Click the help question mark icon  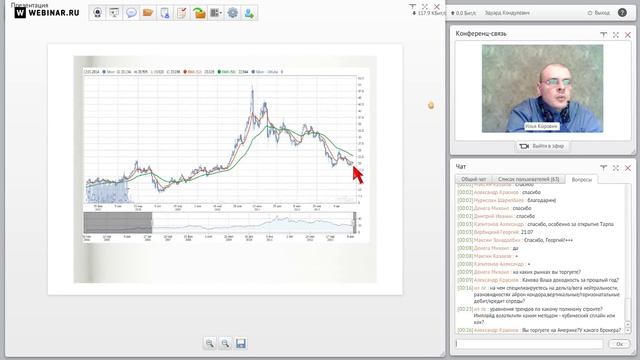(x=622, y=13)
